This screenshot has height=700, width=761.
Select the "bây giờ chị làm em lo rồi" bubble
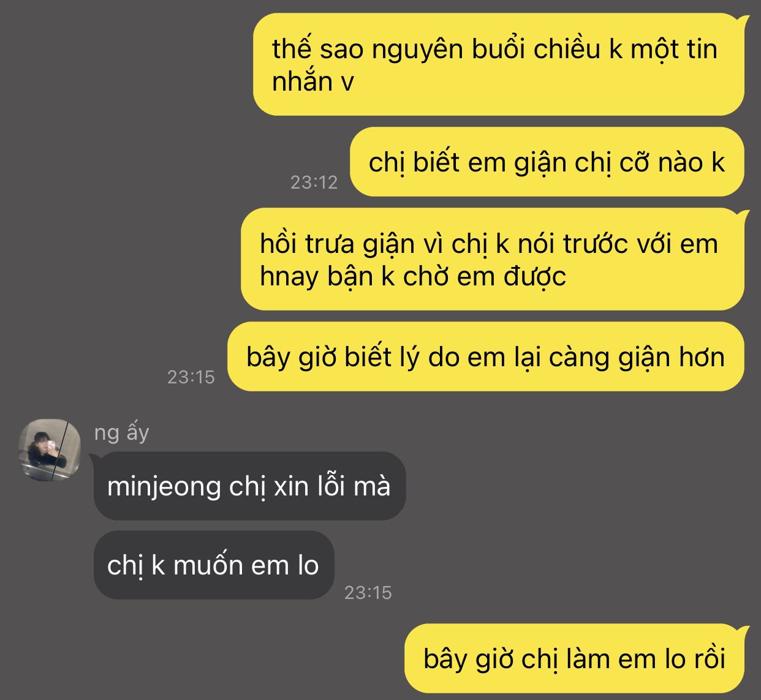point(574,659)
